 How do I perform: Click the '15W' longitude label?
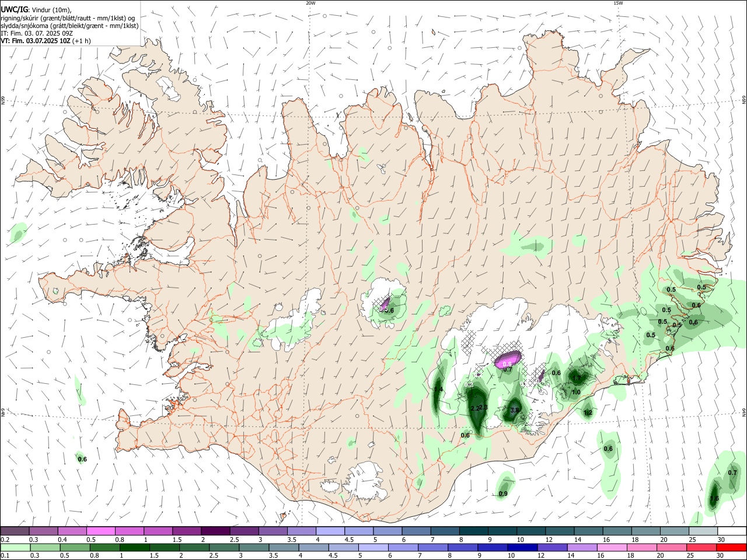click(617, 2)
